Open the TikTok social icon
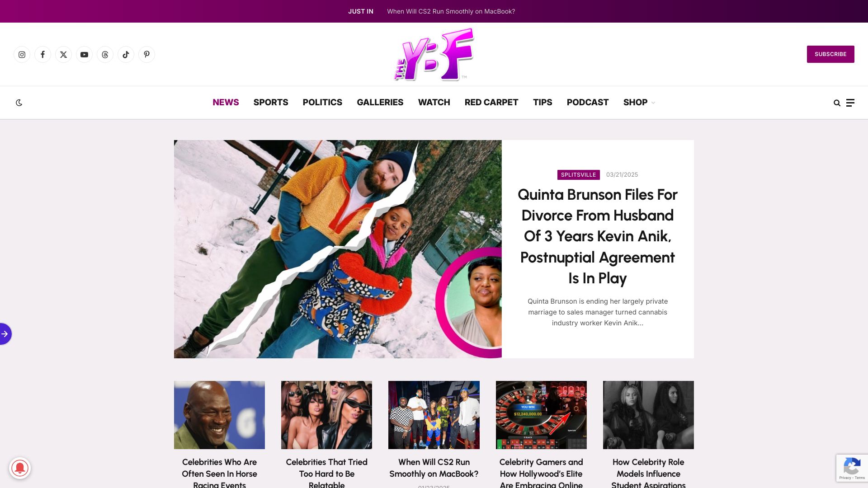 (x=126, y=55)
